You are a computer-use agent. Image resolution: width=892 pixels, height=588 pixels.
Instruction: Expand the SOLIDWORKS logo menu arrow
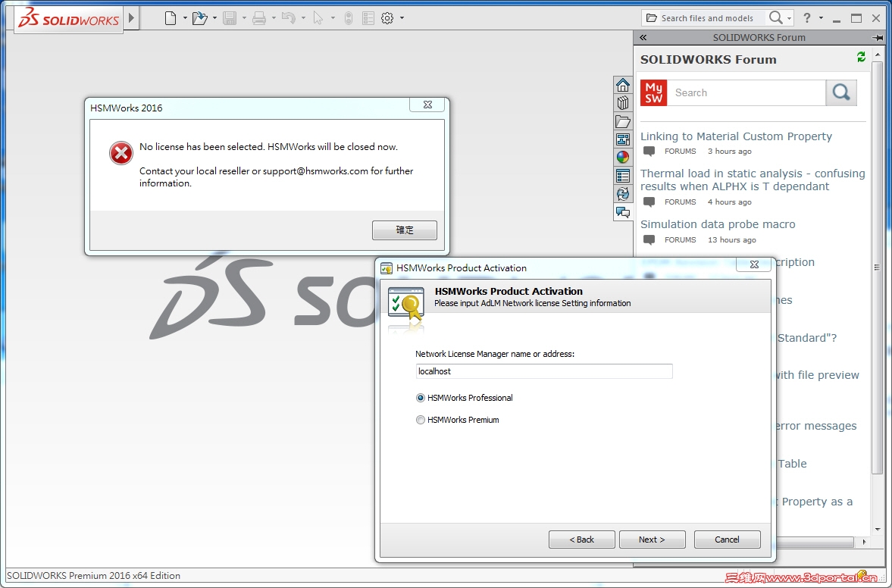[131, 18]
